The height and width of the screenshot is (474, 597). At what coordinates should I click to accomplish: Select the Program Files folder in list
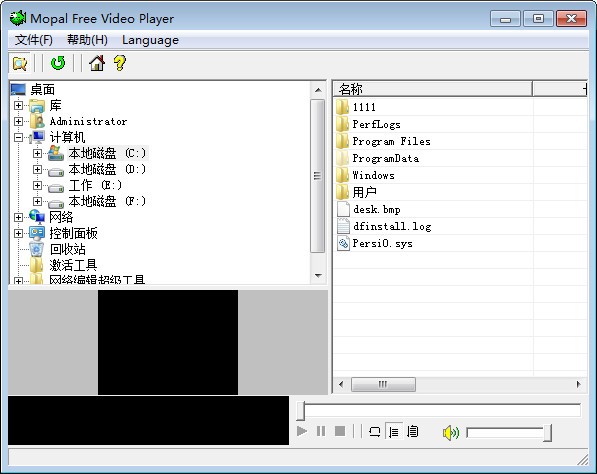coord(391,141)
